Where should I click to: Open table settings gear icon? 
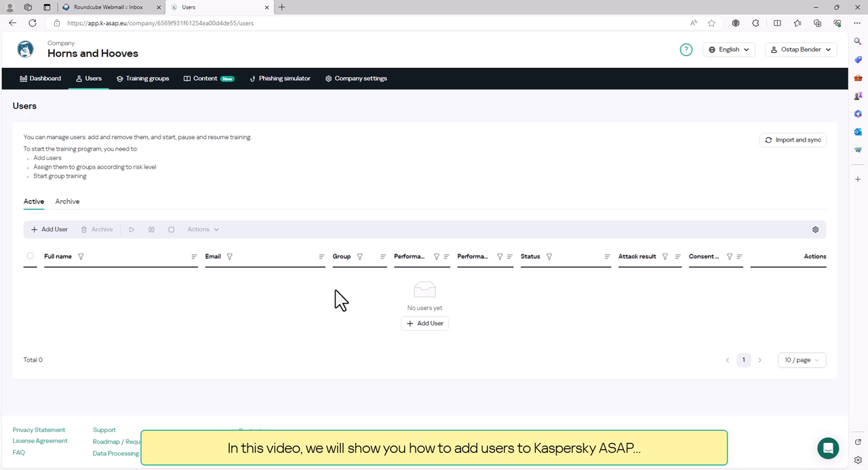[815, 230]
